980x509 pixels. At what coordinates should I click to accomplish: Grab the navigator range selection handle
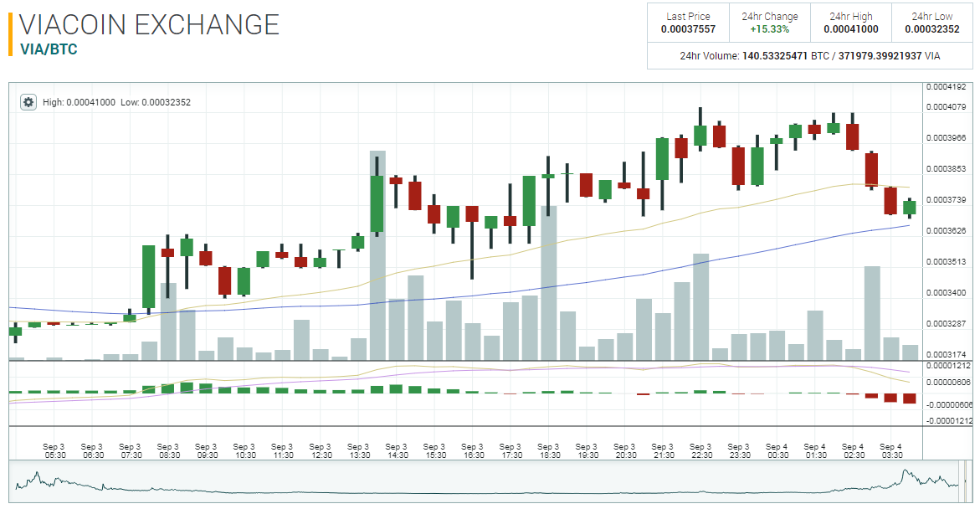point(962,481)
